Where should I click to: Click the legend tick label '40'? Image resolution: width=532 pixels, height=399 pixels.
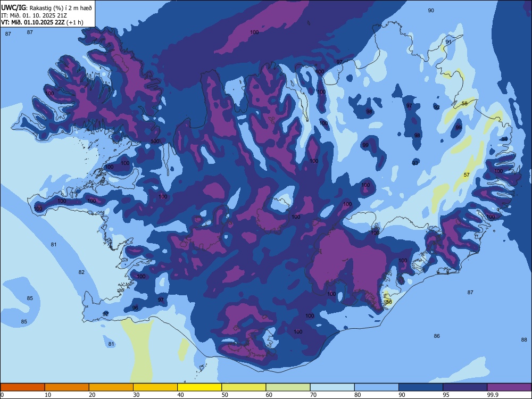pos(180,395)
